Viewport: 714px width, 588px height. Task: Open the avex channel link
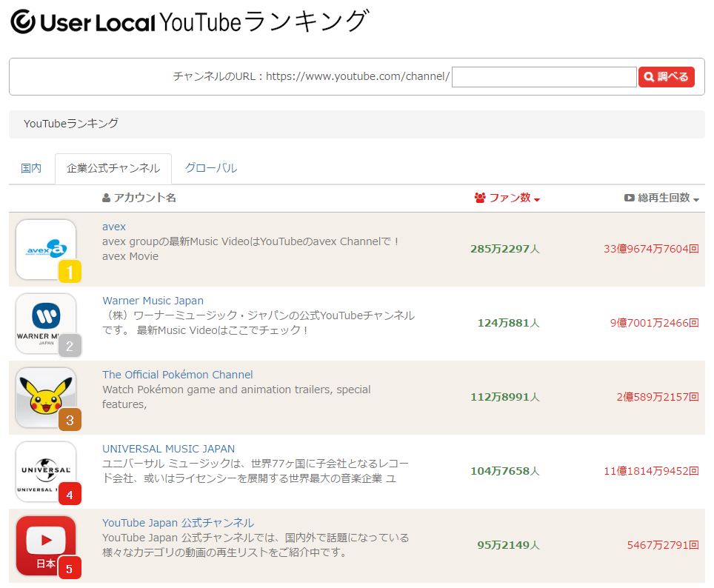click(114, 227)
